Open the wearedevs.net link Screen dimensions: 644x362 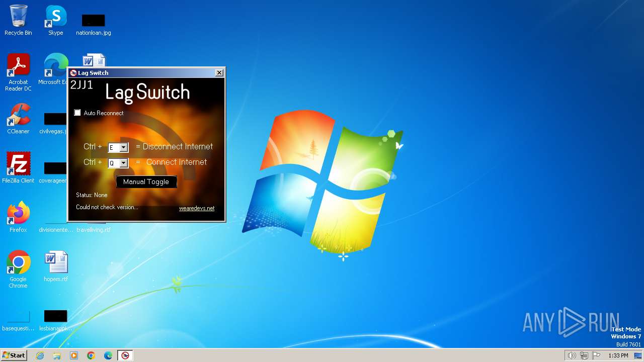(197, 208)
